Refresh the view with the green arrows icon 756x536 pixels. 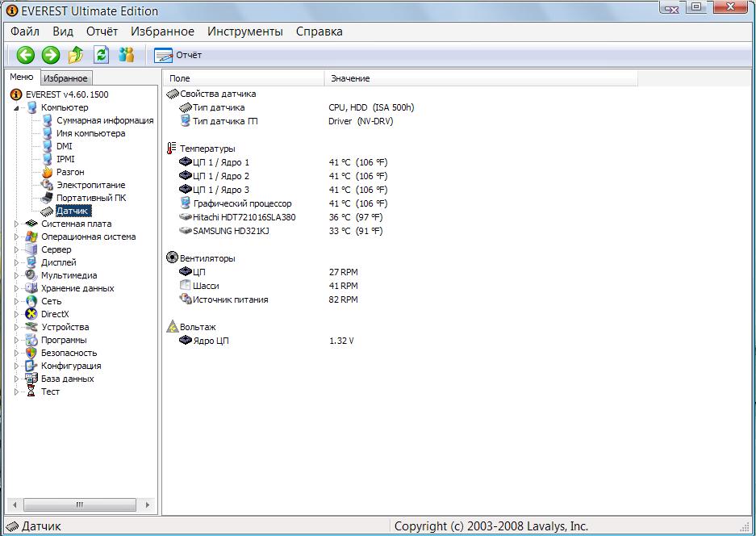coord(101,55)
